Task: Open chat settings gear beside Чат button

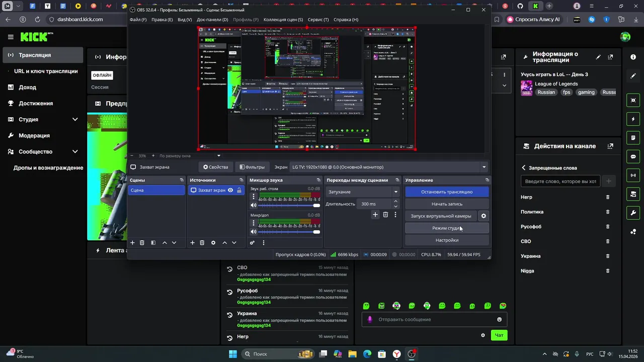Action: [x=483, y=335]
